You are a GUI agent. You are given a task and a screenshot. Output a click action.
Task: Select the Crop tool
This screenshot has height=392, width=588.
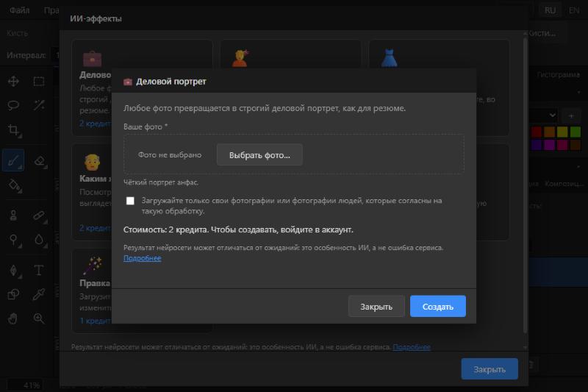(13, 130)
